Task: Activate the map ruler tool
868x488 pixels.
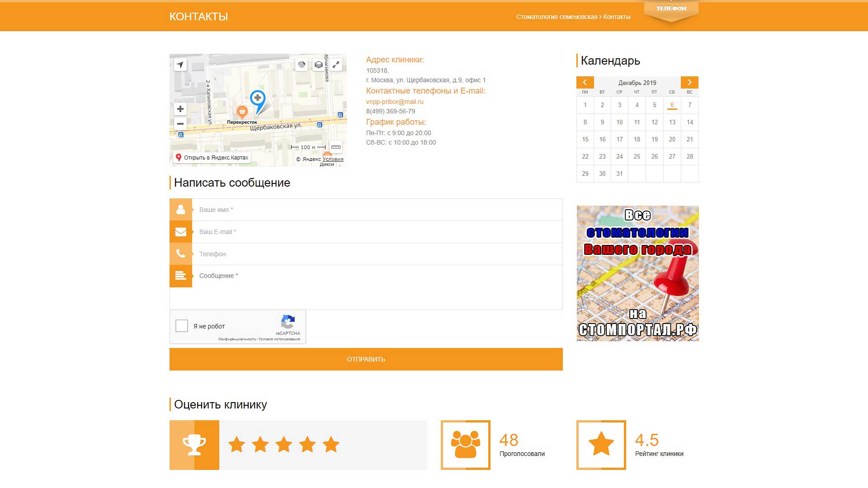Action: (x=336, y=147)
